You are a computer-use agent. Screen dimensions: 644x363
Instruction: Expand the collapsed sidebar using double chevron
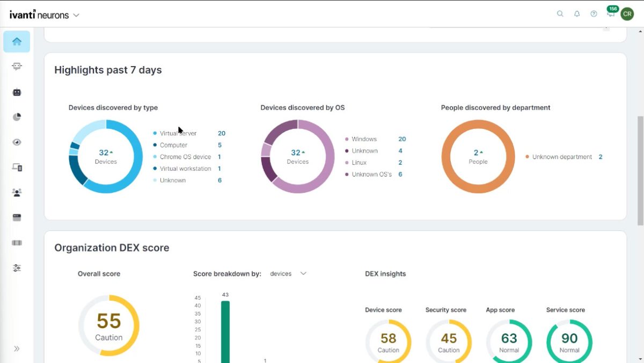(x=17, y=348)
